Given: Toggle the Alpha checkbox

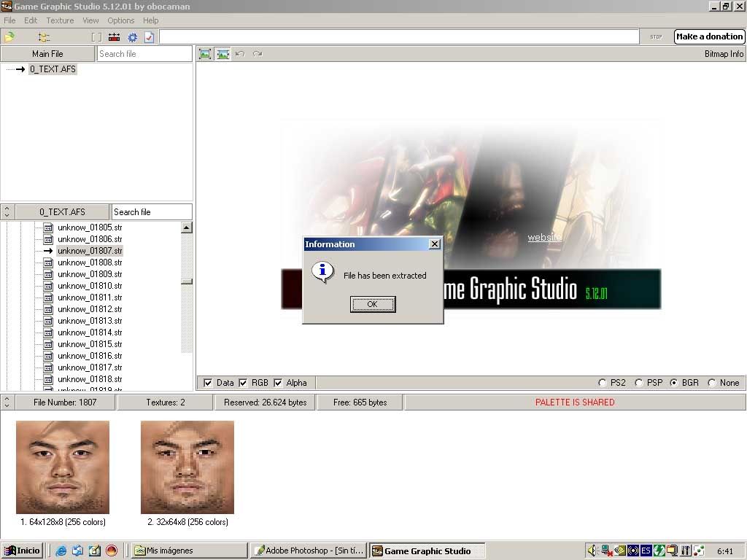Looking at the screenshot, I should (x=278, y=383).
